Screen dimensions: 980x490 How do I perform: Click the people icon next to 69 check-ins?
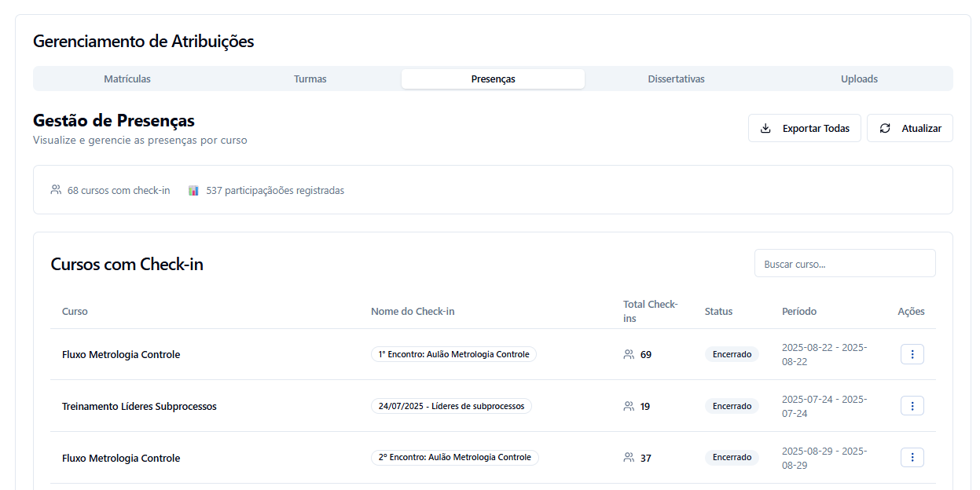[x=629, y=354]
